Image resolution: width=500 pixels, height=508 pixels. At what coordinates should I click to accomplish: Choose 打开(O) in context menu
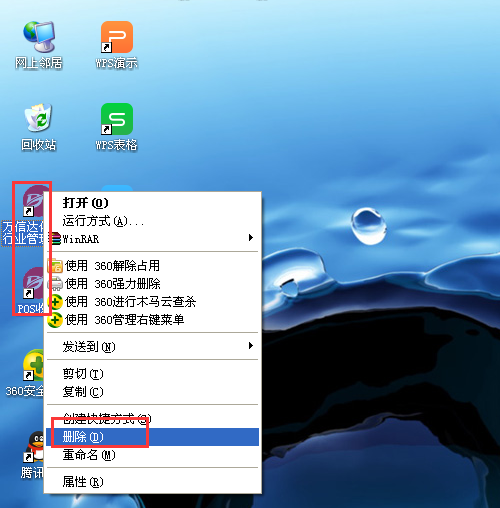pyautogui.click(x=152, y=203)
